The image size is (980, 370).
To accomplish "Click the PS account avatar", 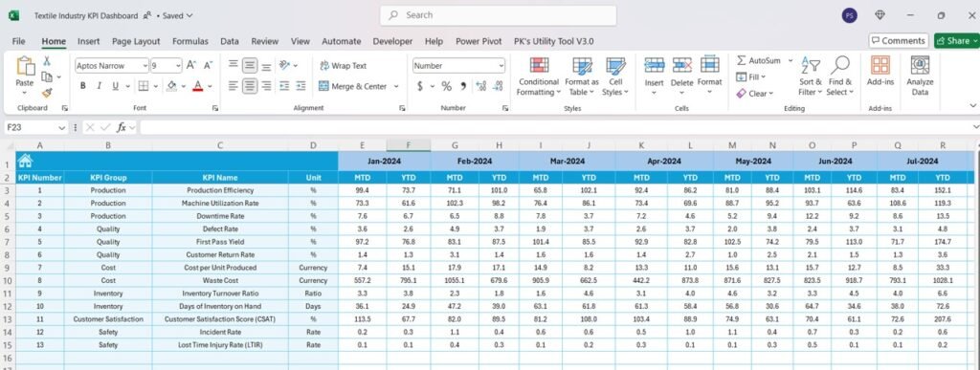I will (x=850, y=15).
